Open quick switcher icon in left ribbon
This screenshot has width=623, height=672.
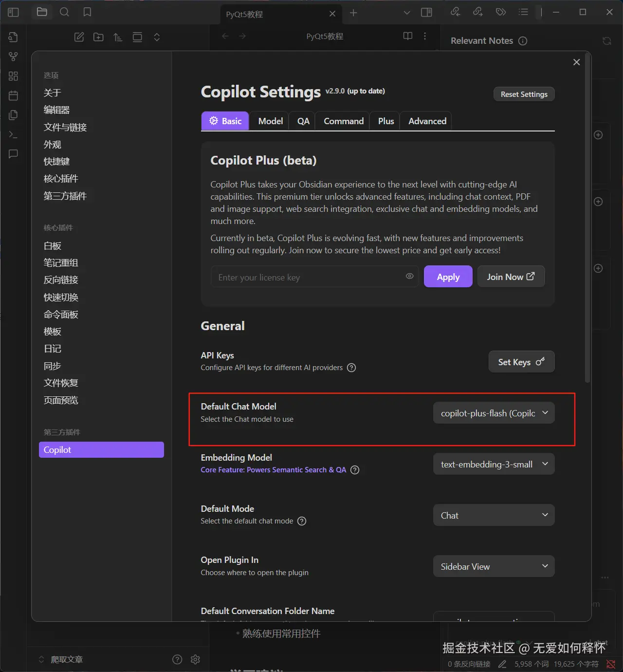tap(13, 37)
